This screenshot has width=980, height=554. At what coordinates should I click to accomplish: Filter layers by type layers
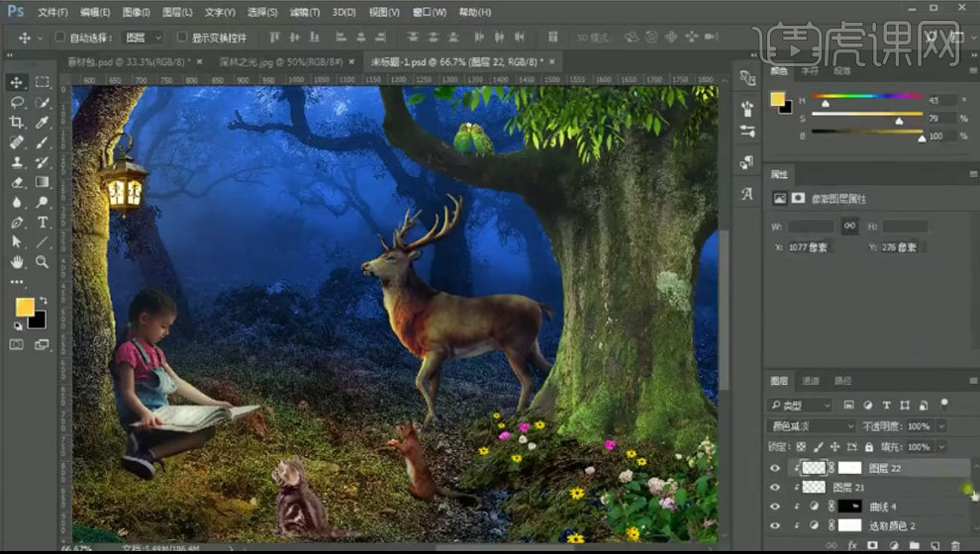click(x=886, y=406)
